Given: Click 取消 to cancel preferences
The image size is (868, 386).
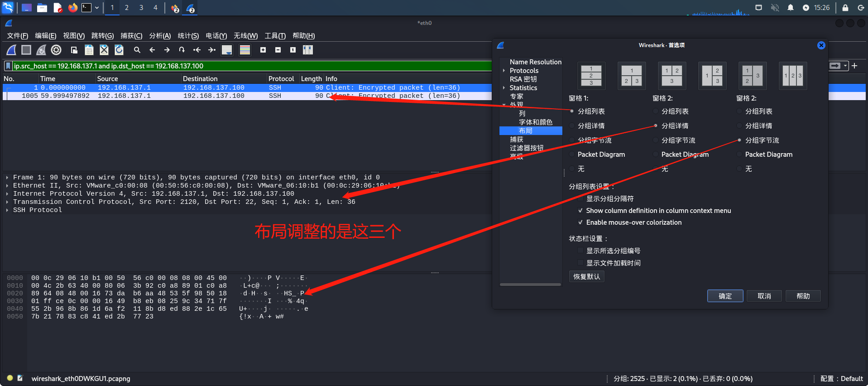Looking at the screenshot, I should [764, 296].
